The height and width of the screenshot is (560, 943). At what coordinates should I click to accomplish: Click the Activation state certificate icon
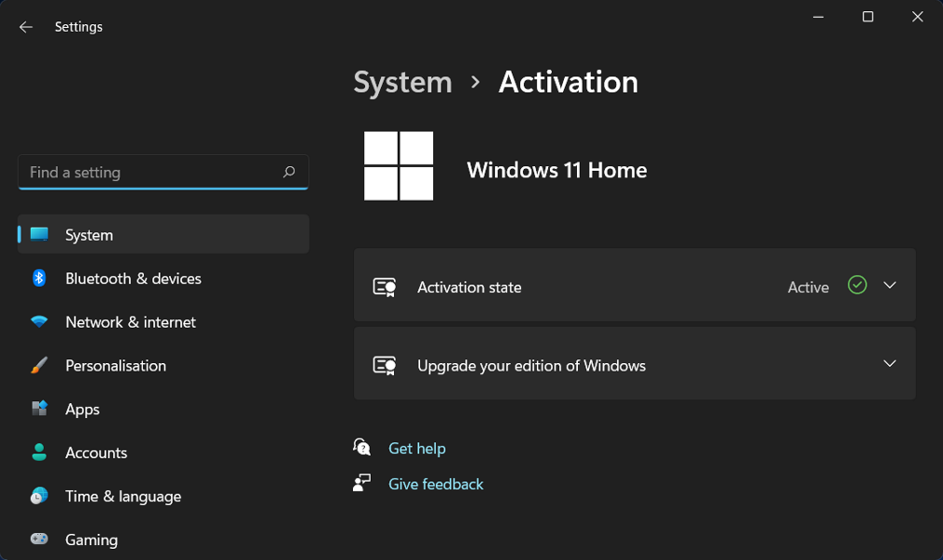pos(384,286)
